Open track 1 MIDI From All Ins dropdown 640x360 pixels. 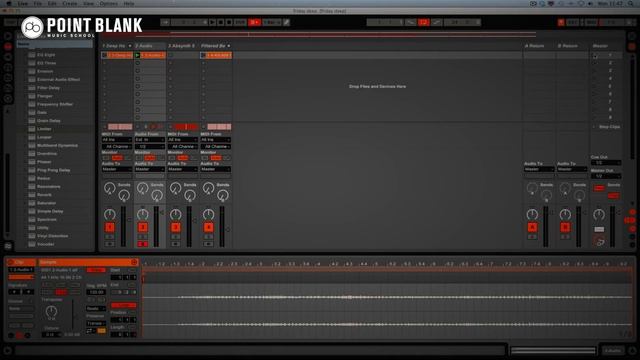click(117, 140)
